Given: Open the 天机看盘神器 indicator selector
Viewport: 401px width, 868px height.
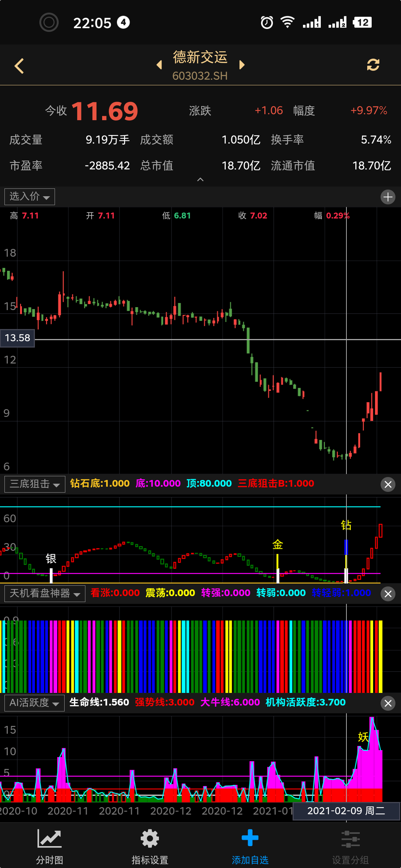Looking at the screenshot, I should [x=45, y=594].
